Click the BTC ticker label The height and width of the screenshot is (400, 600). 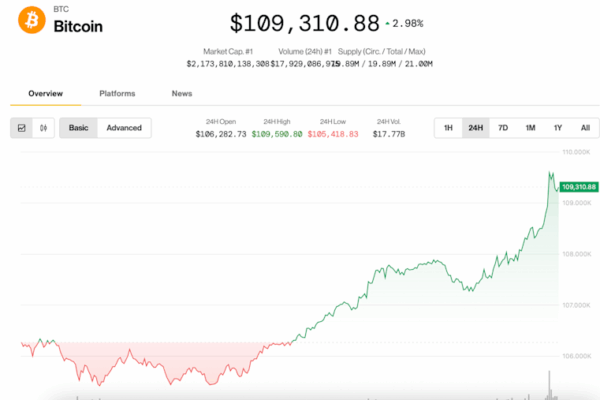[61, 9]
